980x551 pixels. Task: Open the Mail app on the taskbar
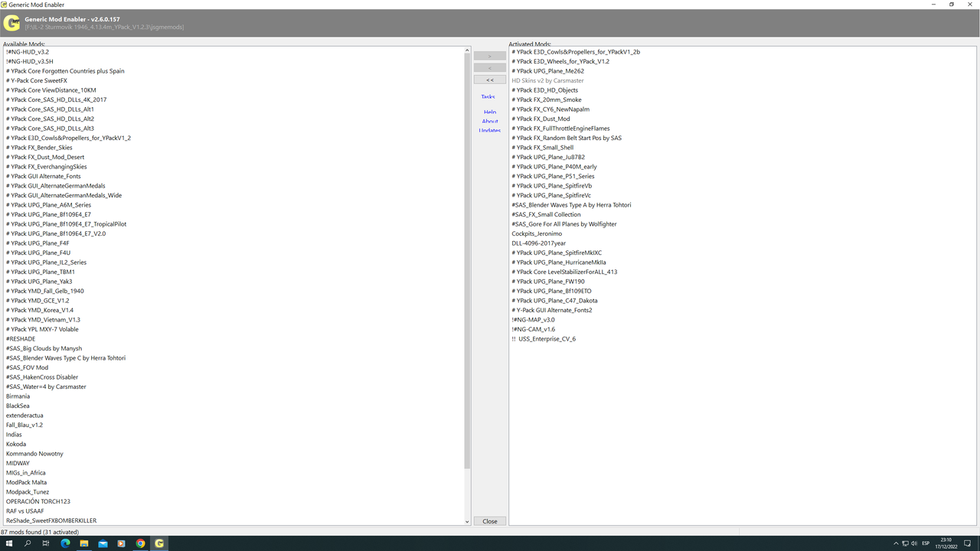point(103,543)
